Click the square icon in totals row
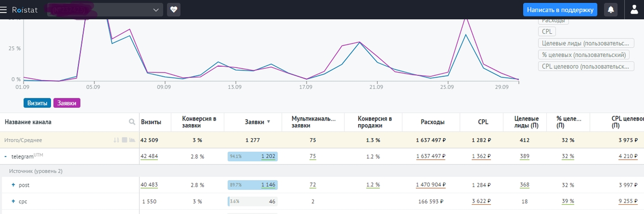The image size is (644, 214). [124, 140]
